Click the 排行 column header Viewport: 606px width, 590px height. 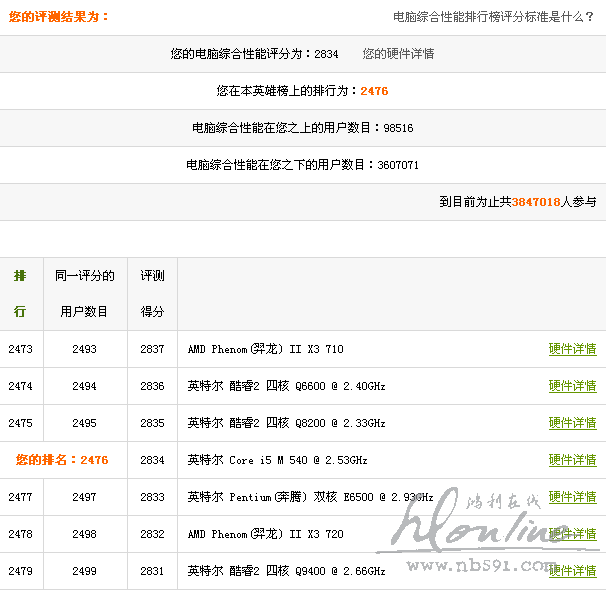point(20,294)
